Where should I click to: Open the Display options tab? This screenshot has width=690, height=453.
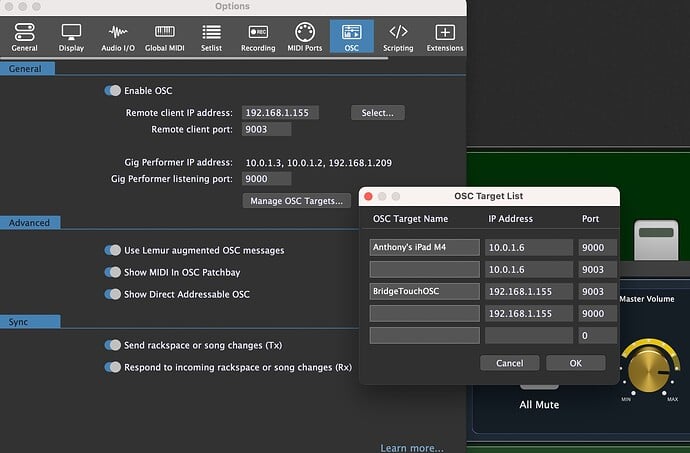tap(71, 37)
